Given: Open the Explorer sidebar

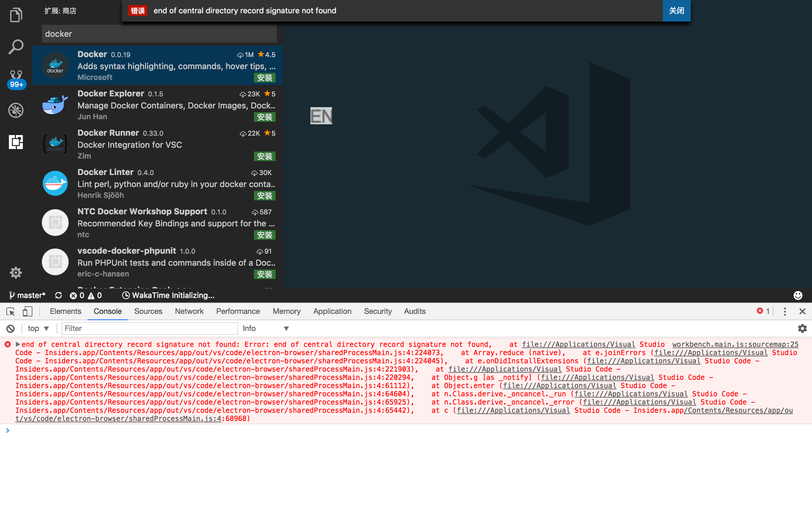Looking at the screenshot, I should click(16, 15).
